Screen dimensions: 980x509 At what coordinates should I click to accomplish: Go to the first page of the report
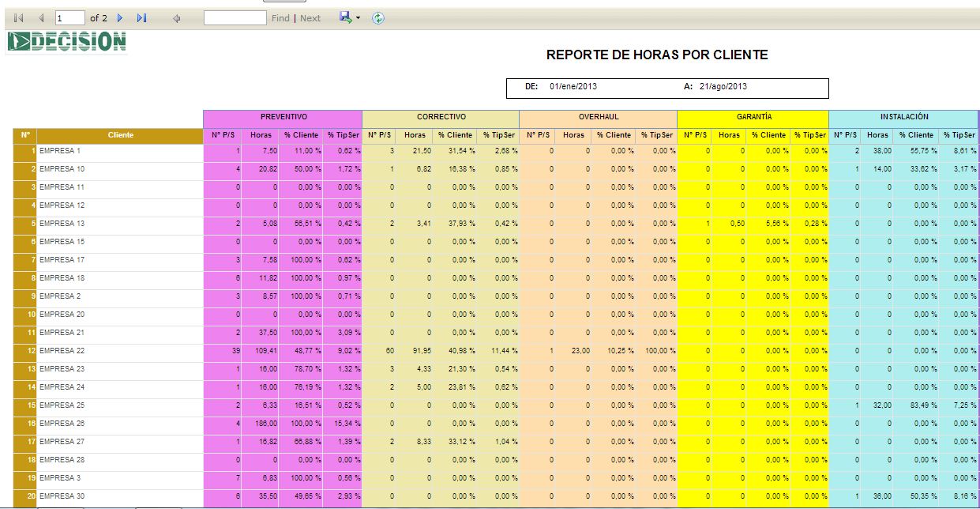point(19,17)
